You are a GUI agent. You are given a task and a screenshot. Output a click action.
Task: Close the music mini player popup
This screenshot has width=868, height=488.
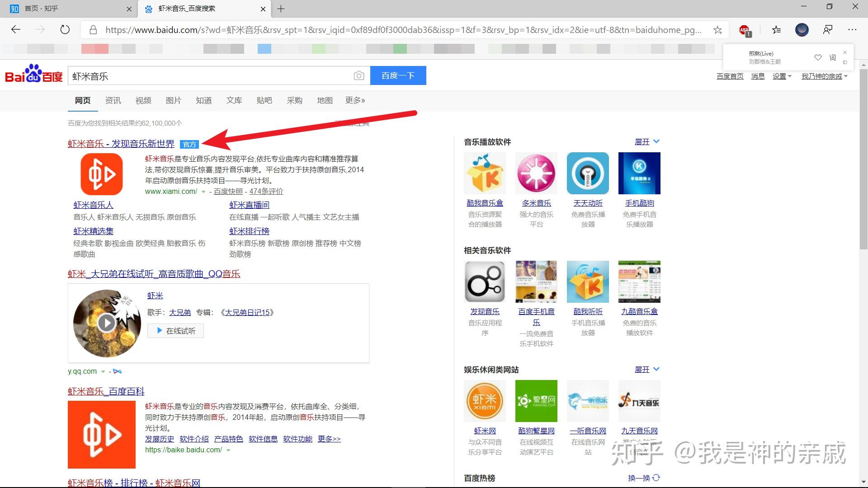point(845,52)
